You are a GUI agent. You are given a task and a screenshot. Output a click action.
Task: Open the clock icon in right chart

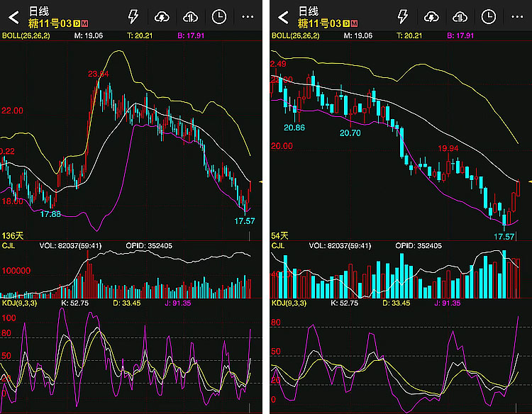point(488,16)
